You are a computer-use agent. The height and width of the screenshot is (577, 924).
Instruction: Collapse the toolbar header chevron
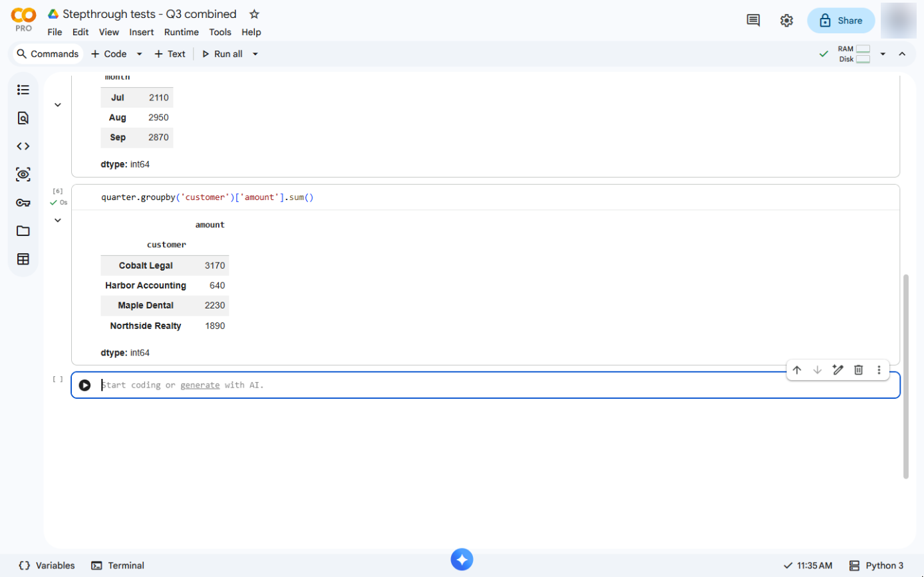click(x=902, y=54)
